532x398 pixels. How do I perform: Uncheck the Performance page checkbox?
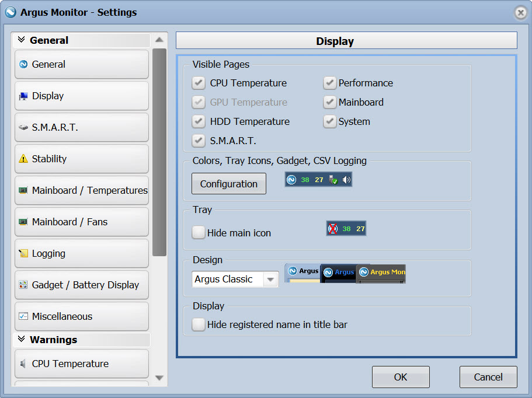(329, 83)
